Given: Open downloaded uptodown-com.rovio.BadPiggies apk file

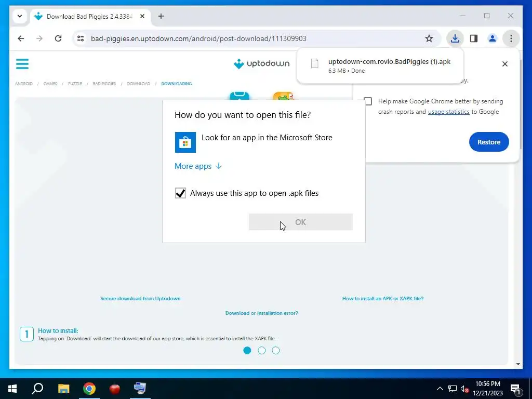Looking at the screenshot, I should point(380,65).
